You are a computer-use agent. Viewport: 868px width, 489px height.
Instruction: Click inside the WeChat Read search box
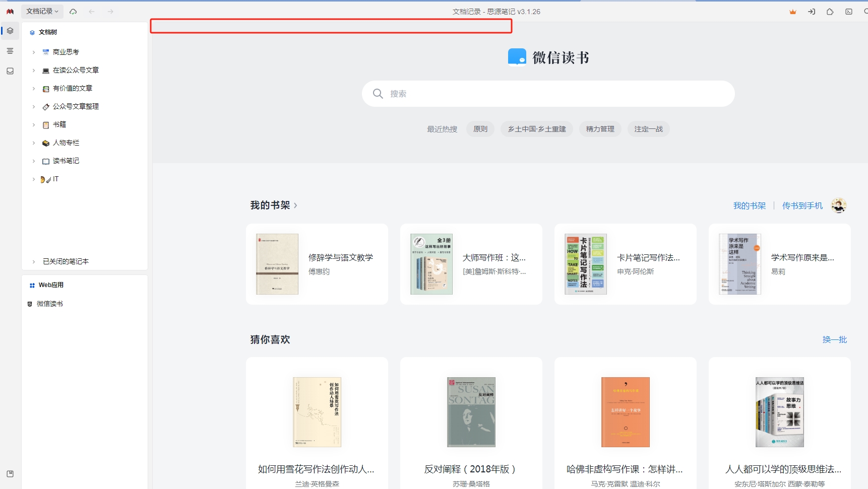coord(548,94)
